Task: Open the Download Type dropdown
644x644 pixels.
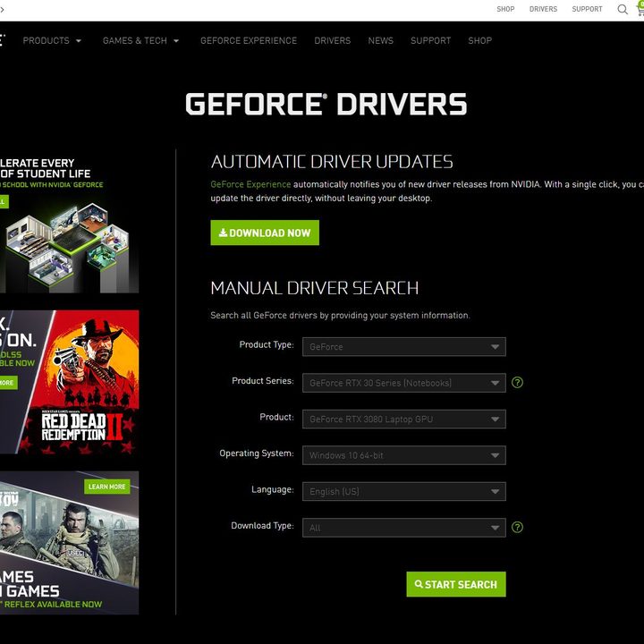Action: tap(403, 528)
